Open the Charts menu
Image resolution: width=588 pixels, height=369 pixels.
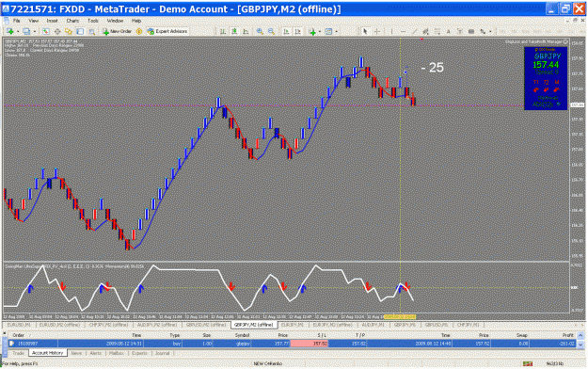[x=72, y=21]
